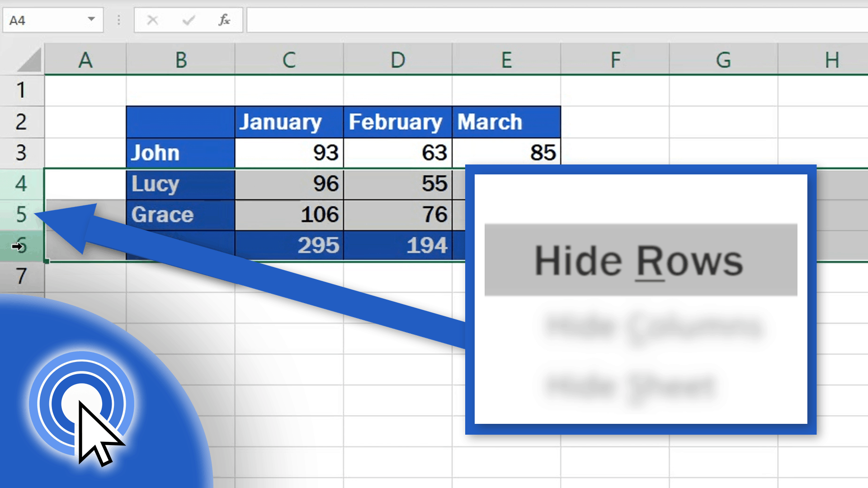Select column F by clicking its header
Image resolution: width=868 pixels, height=488 pixels.
pos(614,59)
